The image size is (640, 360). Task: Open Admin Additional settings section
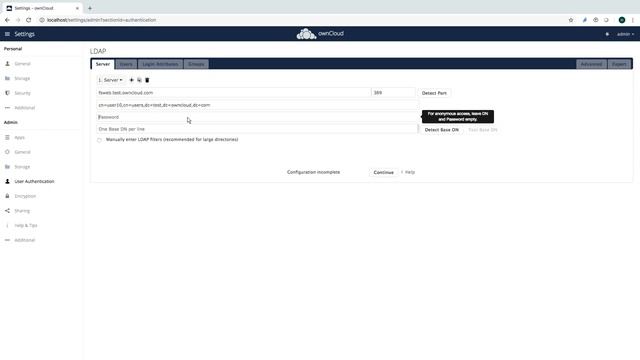[24, 240]
